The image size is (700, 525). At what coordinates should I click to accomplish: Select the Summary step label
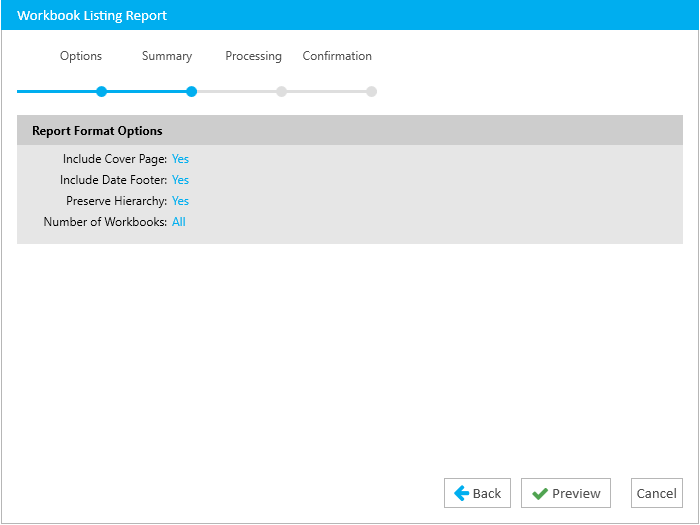click(x=167, y=56)
